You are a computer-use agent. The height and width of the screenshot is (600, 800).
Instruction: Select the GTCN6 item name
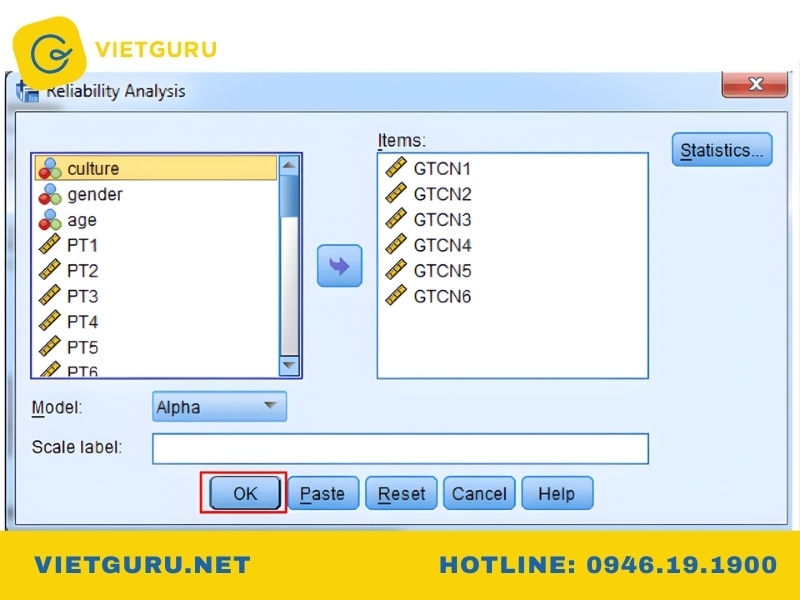pyautogui.click(x=442, y=296)
